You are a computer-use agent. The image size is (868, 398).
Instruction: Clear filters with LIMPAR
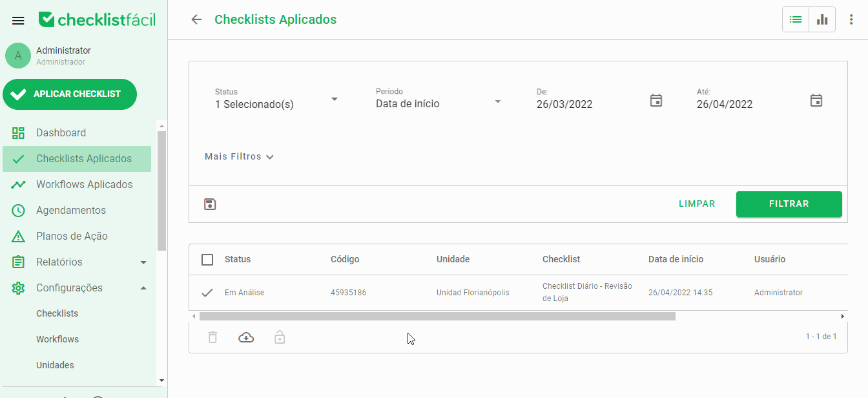click(x=697, y=204)
